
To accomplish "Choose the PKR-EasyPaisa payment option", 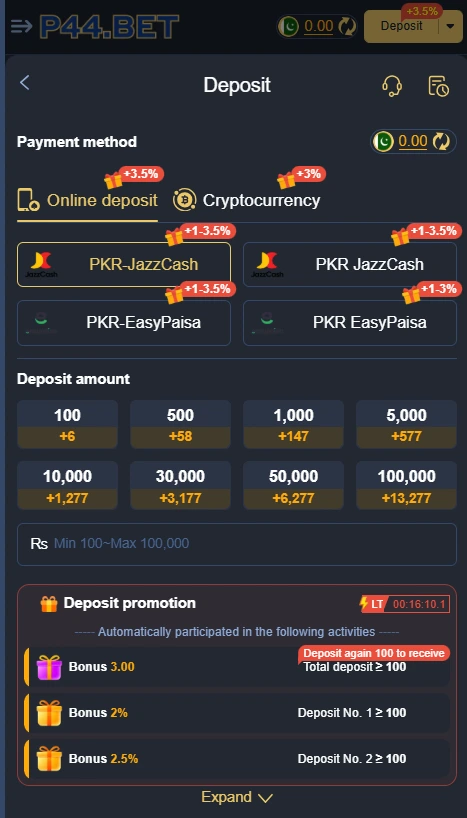I will click(x=124, y=323).
